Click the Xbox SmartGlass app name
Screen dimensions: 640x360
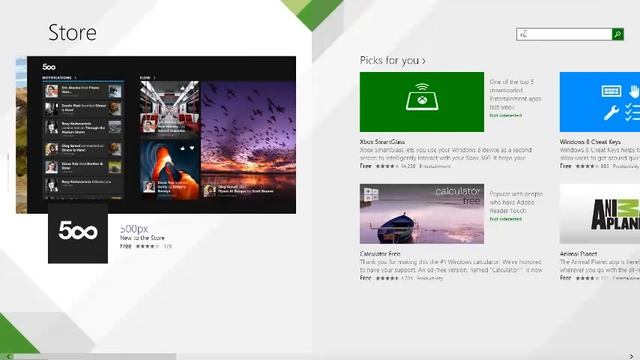click(x=382, y=142)
